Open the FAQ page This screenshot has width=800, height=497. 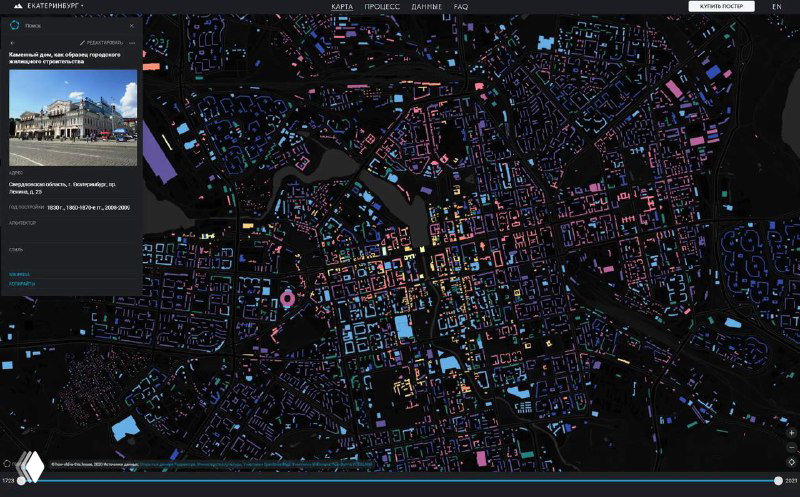[461, 6]
